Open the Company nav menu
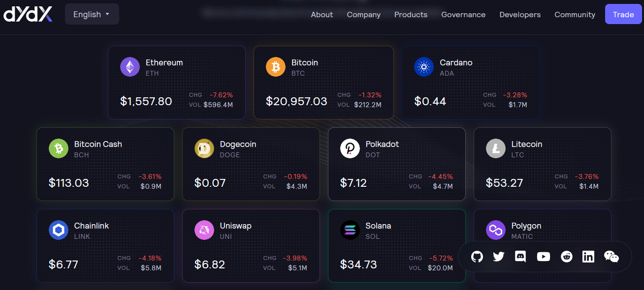The height and width of the screenshot is (290, 644). tap(363, 15)
